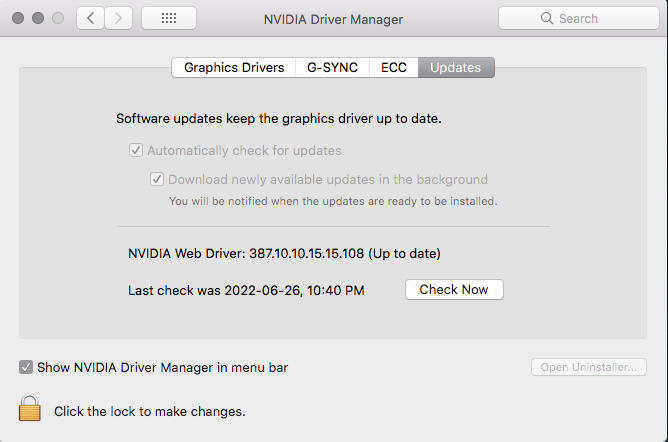Switch to the Graphics Drivers tab
This screenshot has height=442, width=668.
pos(234,68)
